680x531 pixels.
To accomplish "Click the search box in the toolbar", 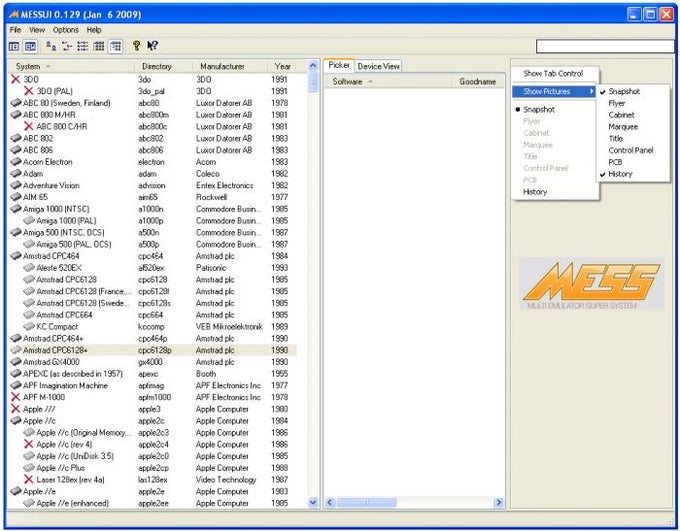I will pos(605,46).
